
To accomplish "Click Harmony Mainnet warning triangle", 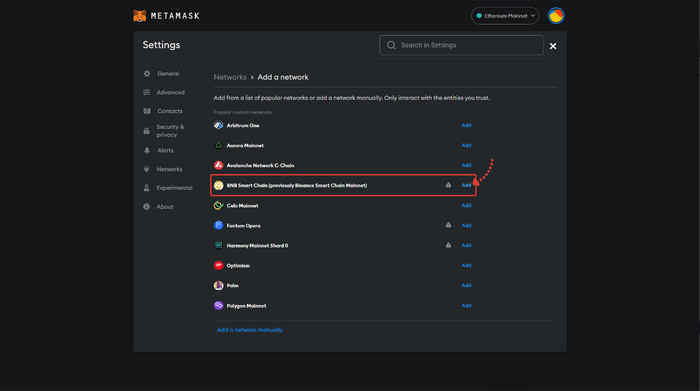I will click(x=448, y=245).
